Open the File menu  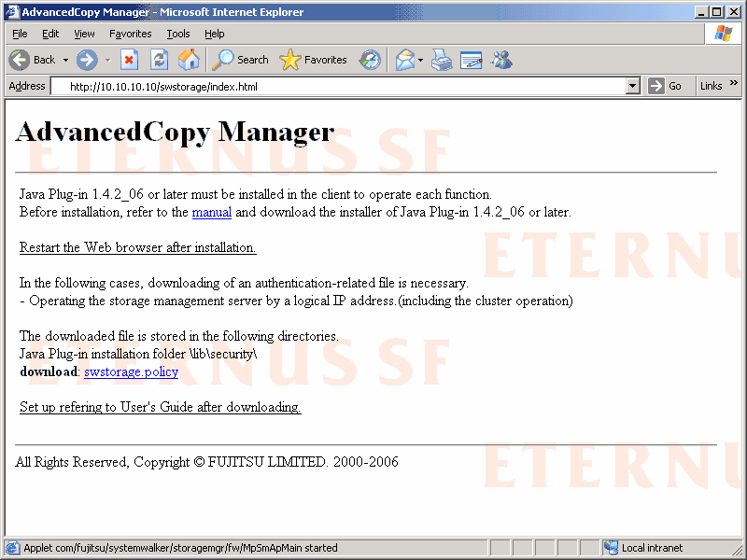(x=20, y=34)
